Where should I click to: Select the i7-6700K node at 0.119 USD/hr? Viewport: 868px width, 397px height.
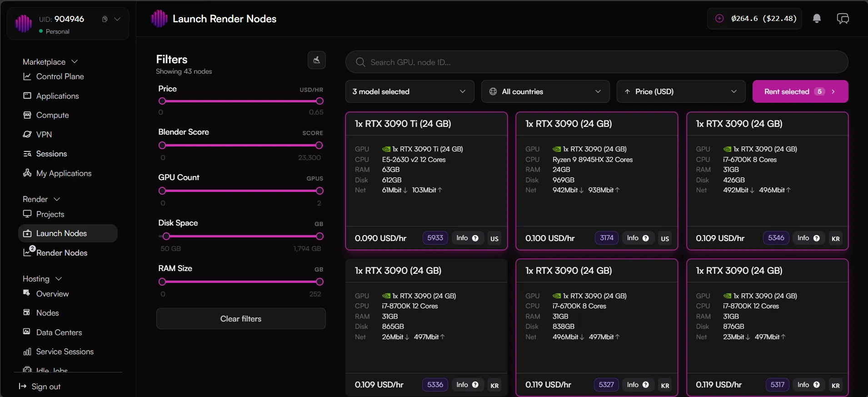pos(597,327)
